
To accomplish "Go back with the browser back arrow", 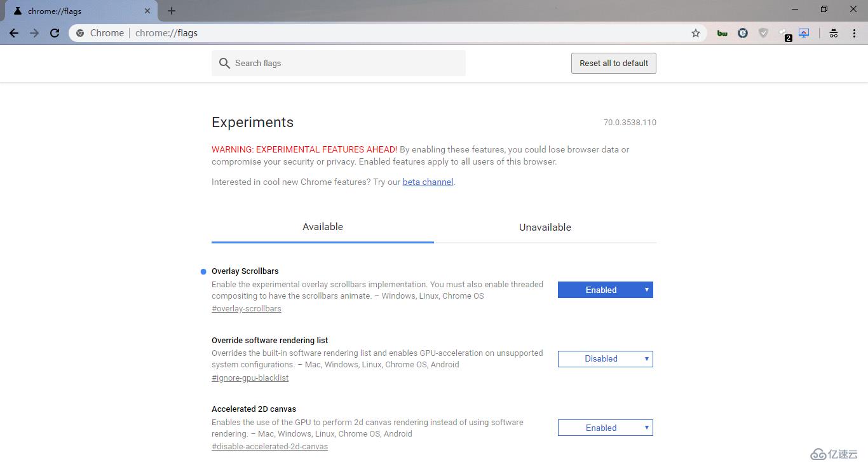I will tap(14, 33).
